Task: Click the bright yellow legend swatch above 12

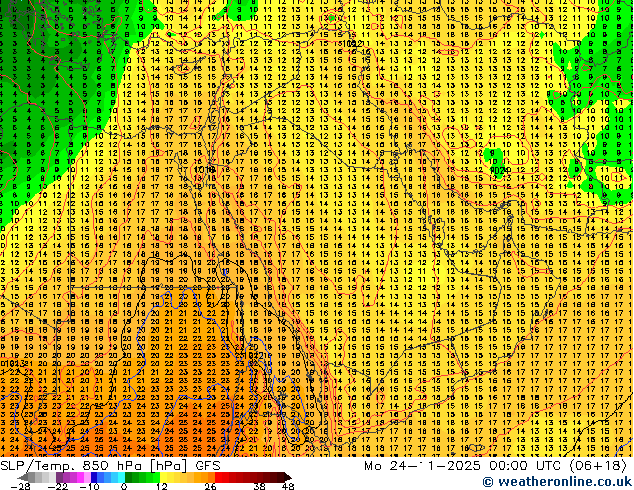Action: 163,477
